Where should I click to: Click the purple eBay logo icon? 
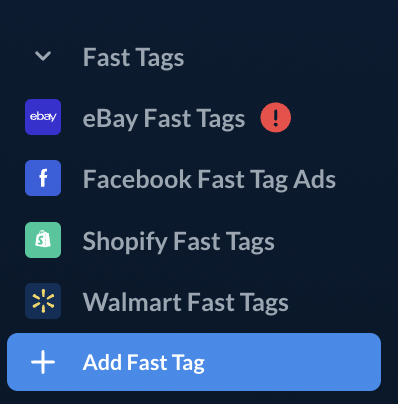43,117
